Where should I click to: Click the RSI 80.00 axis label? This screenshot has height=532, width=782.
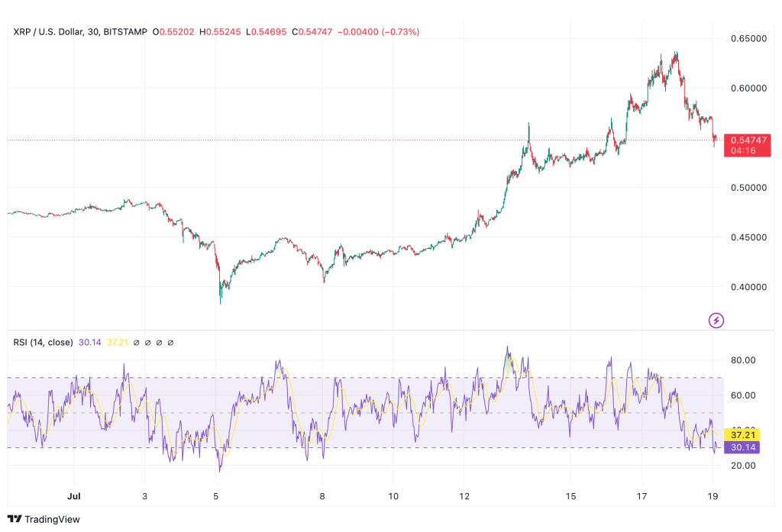click(743, 360)
